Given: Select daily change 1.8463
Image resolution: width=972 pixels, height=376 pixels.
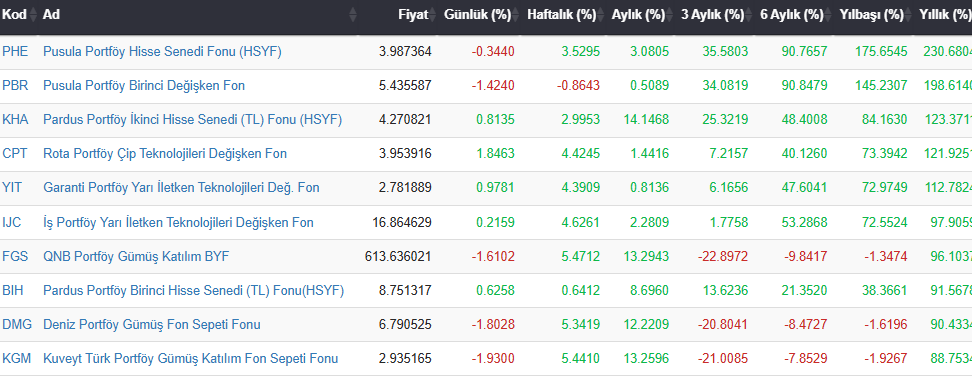Looking at the screenshot, I should click(495, 154).
